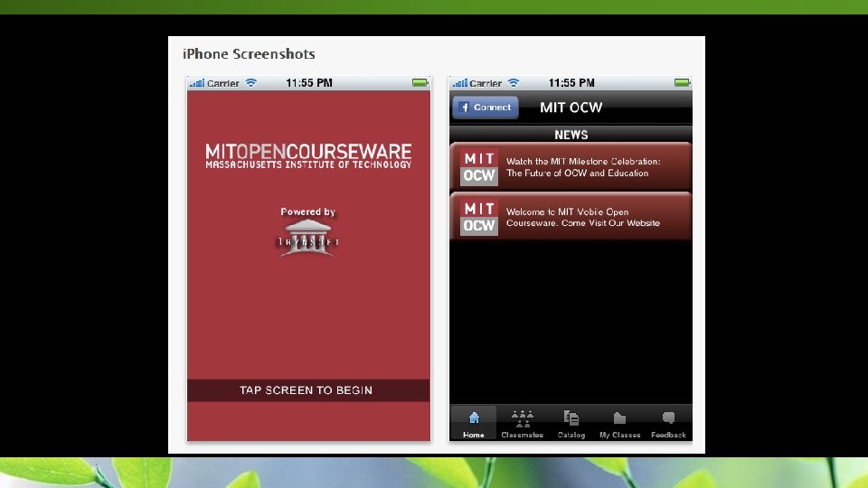
Task: Click the Wi-Fi icon in the left phone status bar
Action: pos(250,83)
